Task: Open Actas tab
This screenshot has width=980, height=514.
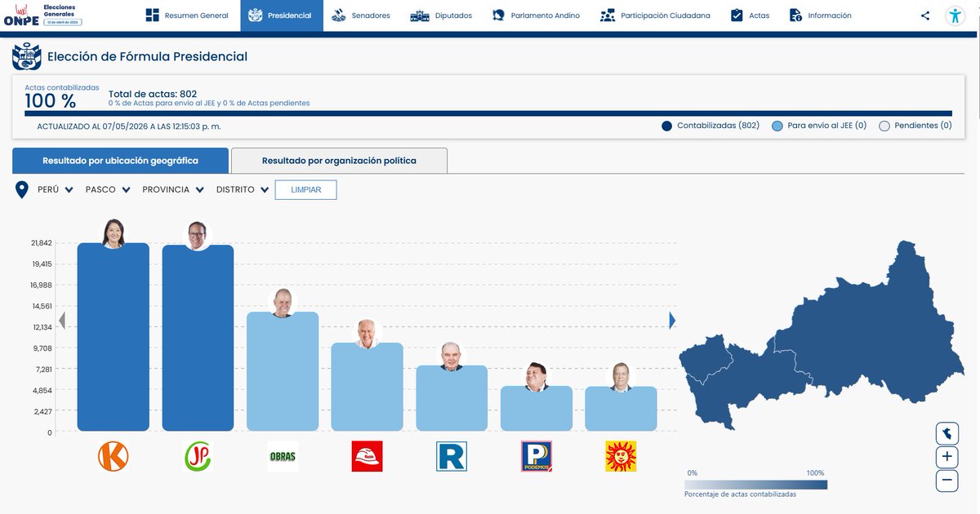Action: [750, 16]
